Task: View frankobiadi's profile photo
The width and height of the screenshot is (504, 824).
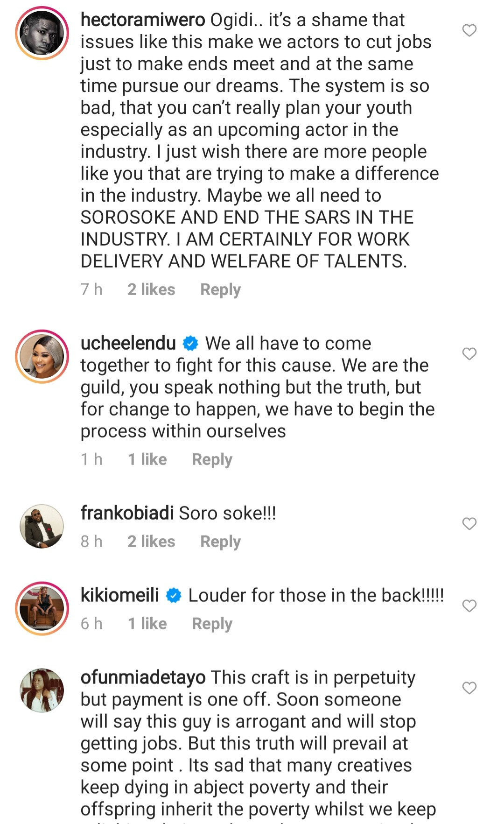Action: [42, 526]
